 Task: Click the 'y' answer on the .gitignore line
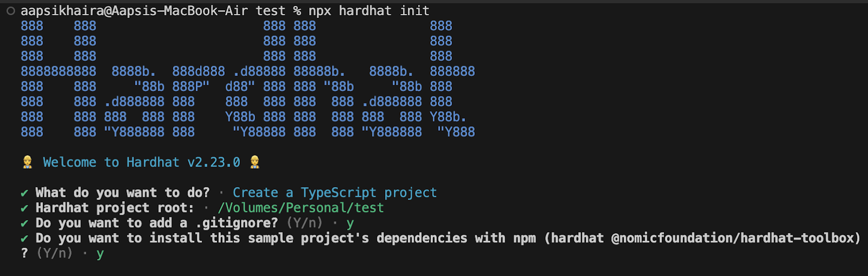point(350,224)
